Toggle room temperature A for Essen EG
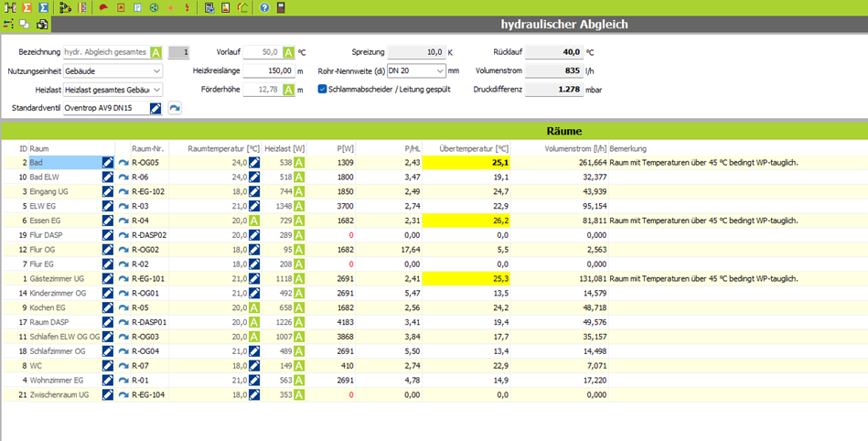The width and height of the screenshot is (868, 441). point(254,220)
